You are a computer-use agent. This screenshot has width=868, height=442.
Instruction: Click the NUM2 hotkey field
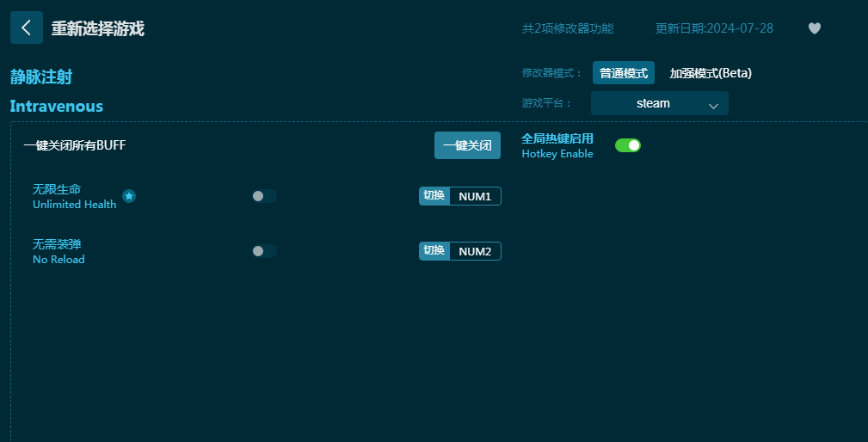click(x=475, y=252)
